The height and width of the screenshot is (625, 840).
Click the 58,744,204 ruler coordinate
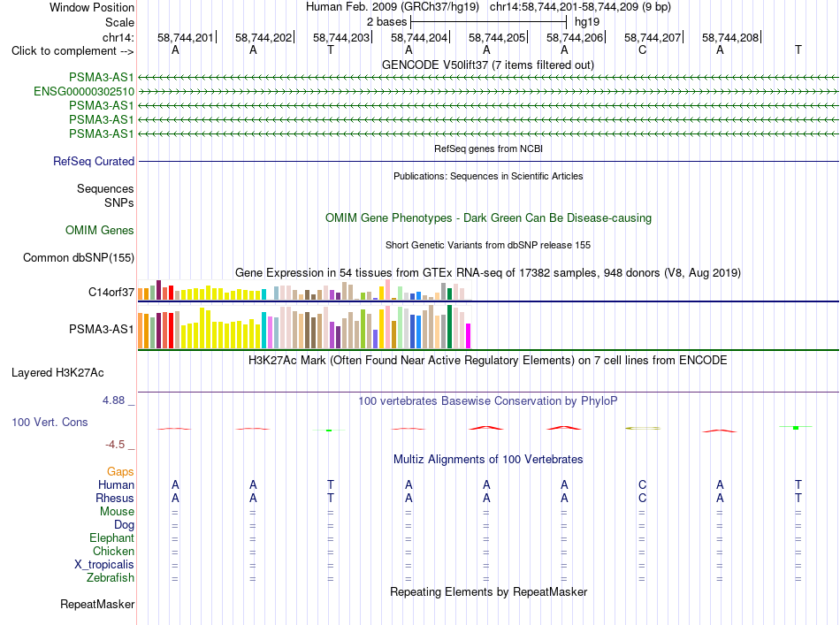click(419, 37)
